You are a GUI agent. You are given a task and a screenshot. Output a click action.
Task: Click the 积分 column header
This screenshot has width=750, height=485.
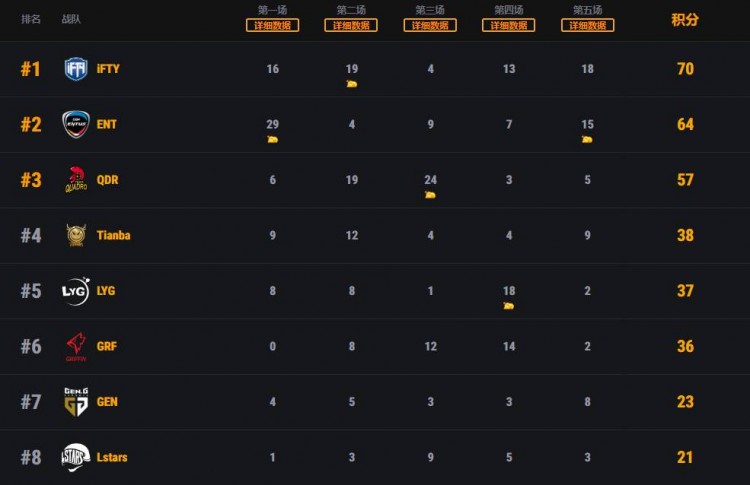(685, 20)
